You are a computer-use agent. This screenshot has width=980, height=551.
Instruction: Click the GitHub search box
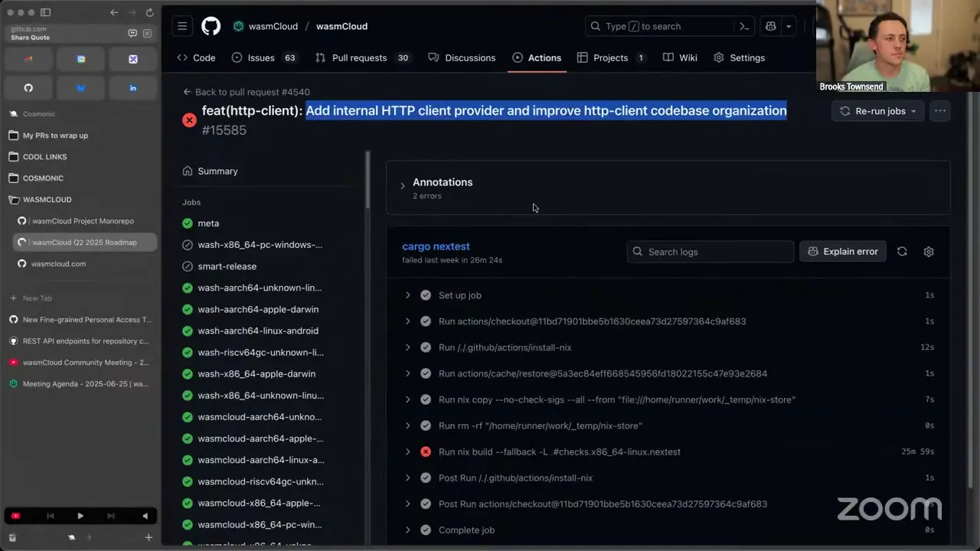click(x=670, y=26)
